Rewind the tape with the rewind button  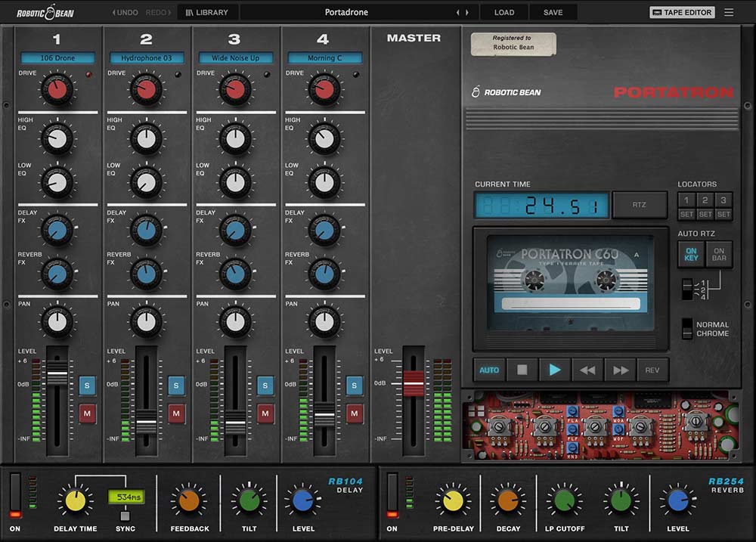[x=588, y=370]
